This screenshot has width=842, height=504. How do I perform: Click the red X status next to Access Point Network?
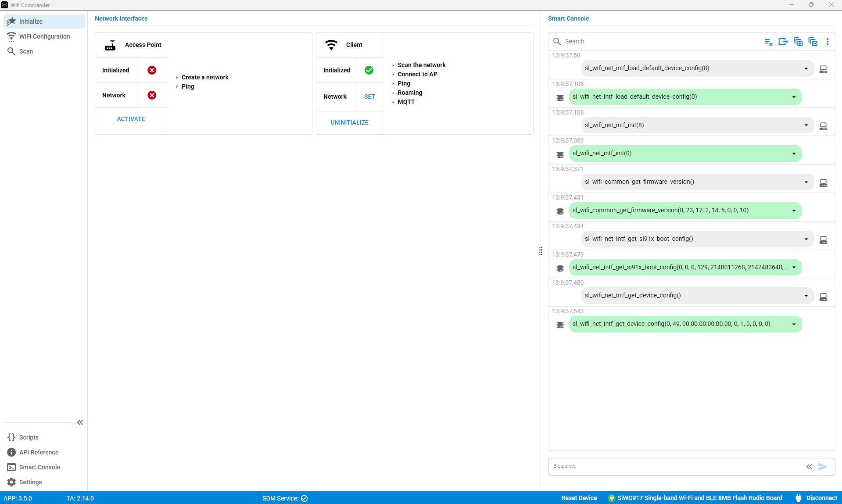click(152, 95)
